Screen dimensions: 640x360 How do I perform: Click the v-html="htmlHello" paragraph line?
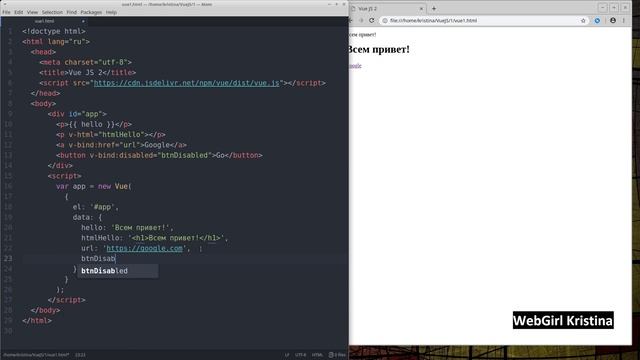point(111,135)
